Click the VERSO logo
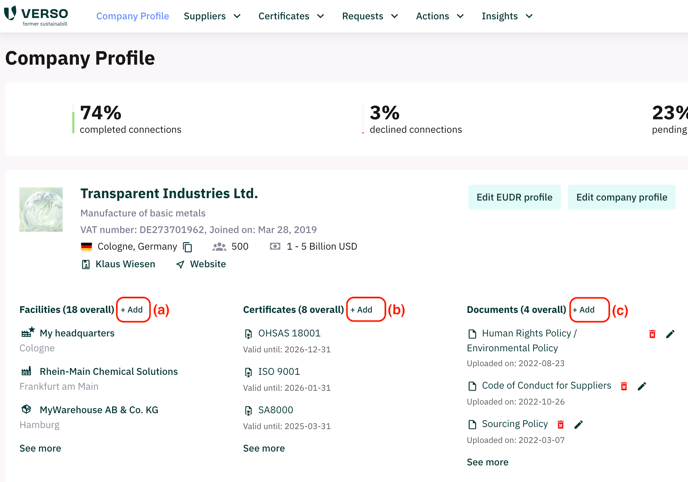Screen dimensions: 688x482 36,15
